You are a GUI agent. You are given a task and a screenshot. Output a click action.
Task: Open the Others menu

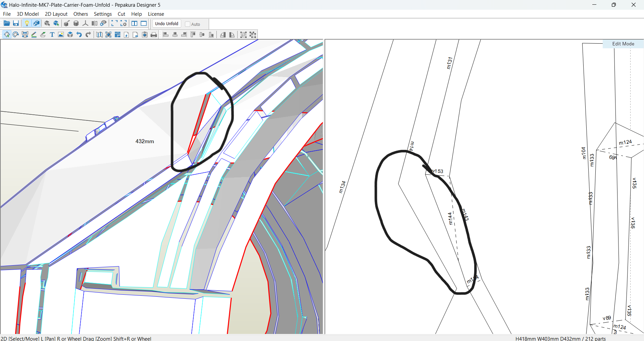pos(81,14)
